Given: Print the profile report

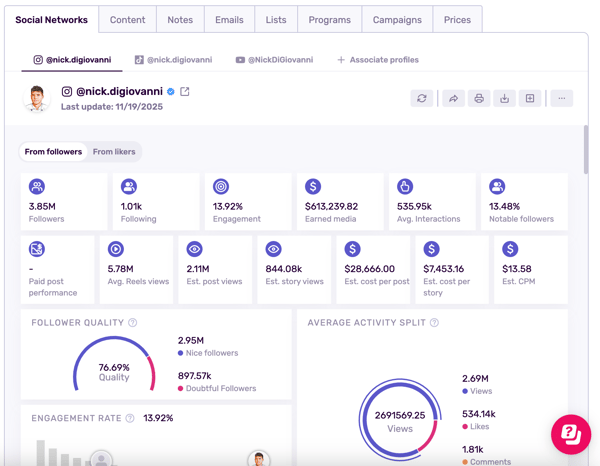Looking at the screenshot, I should (x=479, y=99).
